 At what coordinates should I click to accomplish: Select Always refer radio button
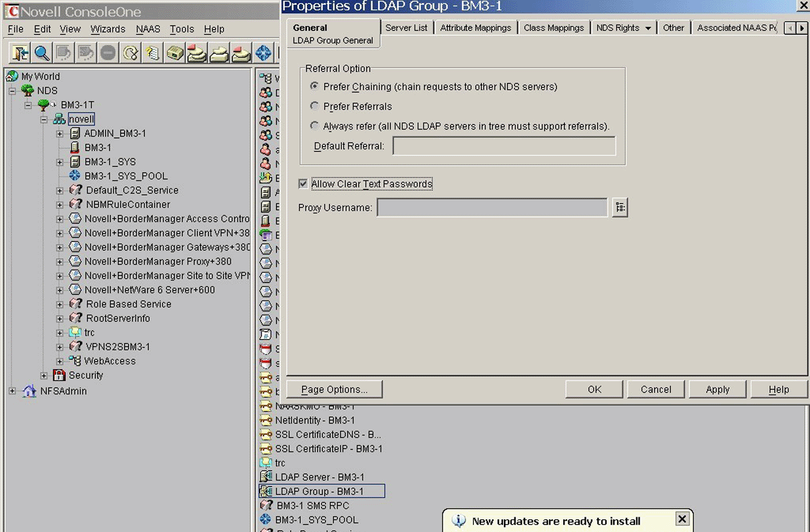(314, 125)
